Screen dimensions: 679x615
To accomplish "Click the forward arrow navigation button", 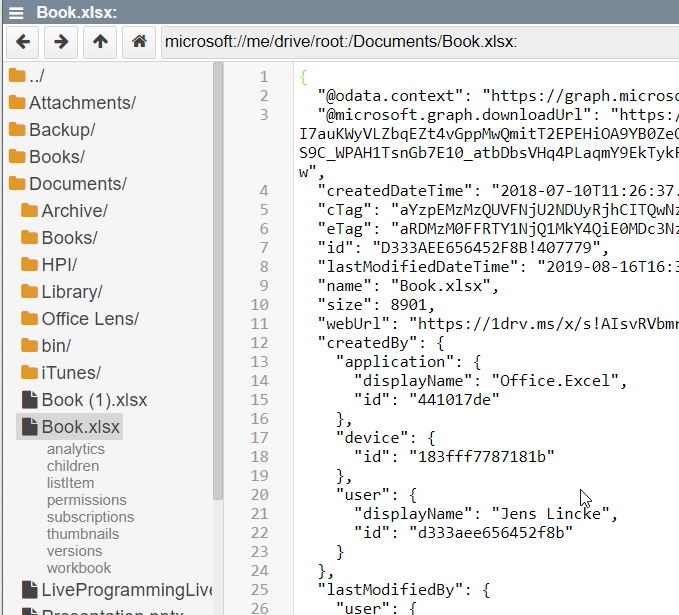I will point(61,42).
